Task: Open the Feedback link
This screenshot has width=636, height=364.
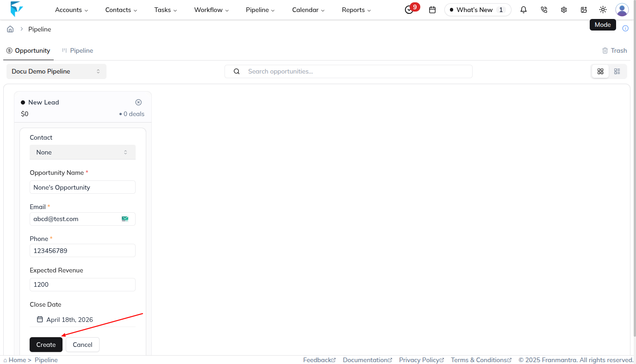Action: point(319,360)
